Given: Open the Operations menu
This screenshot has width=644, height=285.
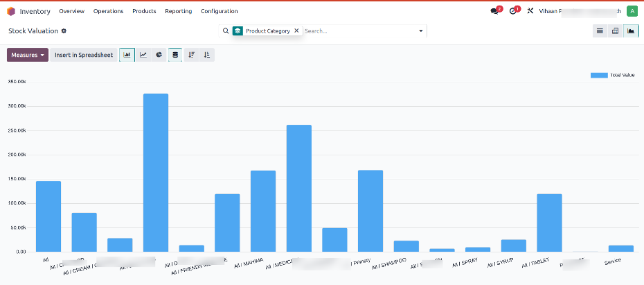Looking at the screenshot, I should (109, 11).
